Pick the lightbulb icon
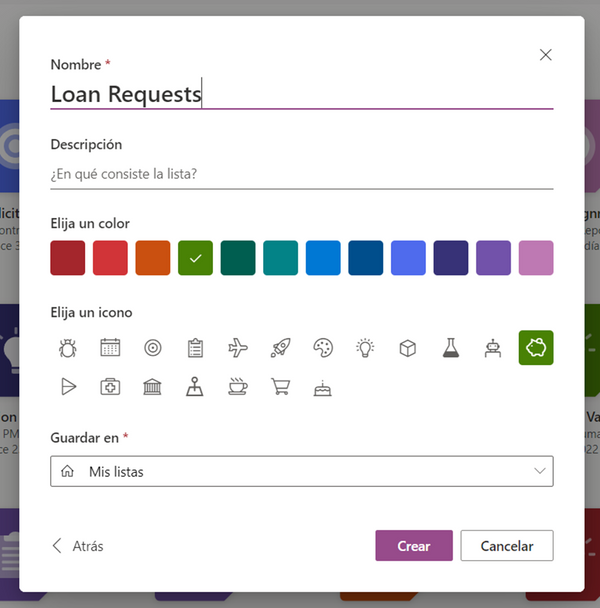Screen dimensions: 600x608 (365, 348)
